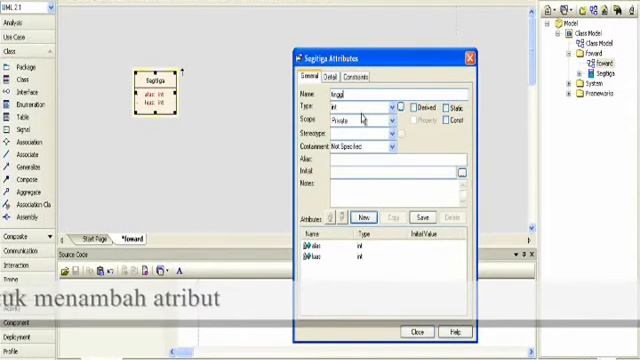Screen dimensions: 640x360
Task: Enable the Static checkbox
Action: pos(446,108)
